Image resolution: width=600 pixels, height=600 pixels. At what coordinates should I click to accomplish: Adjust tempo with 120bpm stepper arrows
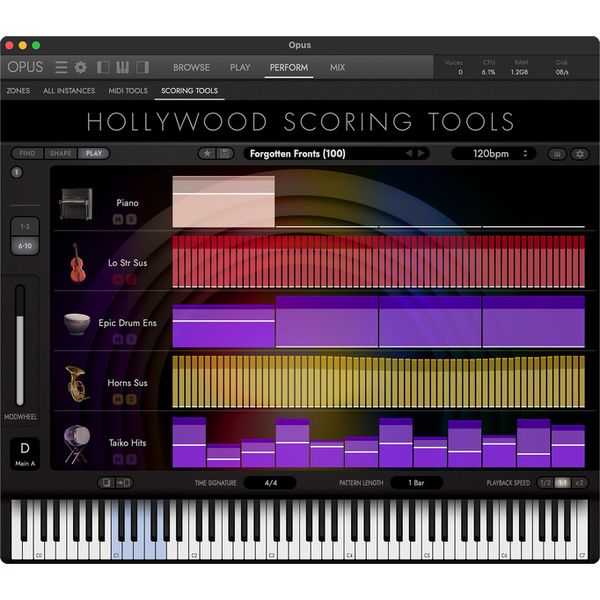(525, 153)
